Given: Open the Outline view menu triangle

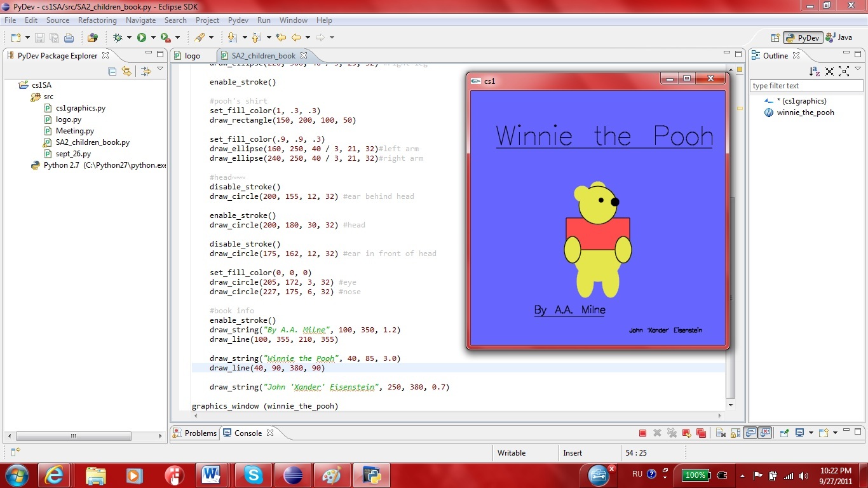Looking at the screenshot, I should [858, 69].
